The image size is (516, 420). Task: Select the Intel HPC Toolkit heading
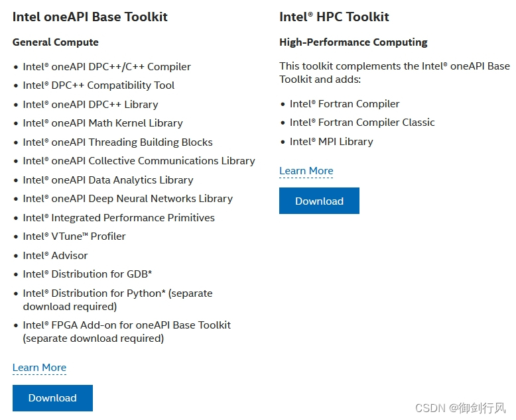click(x=334, y=17)
